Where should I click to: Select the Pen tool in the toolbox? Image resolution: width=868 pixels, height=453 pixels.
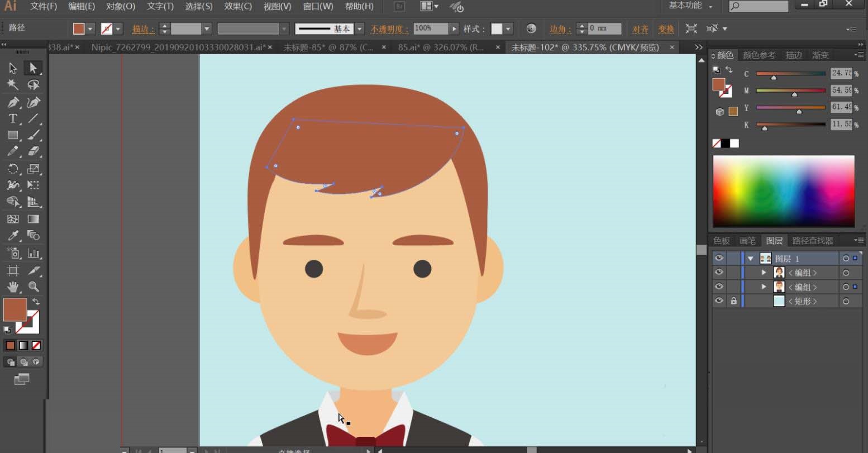point(13,102)
